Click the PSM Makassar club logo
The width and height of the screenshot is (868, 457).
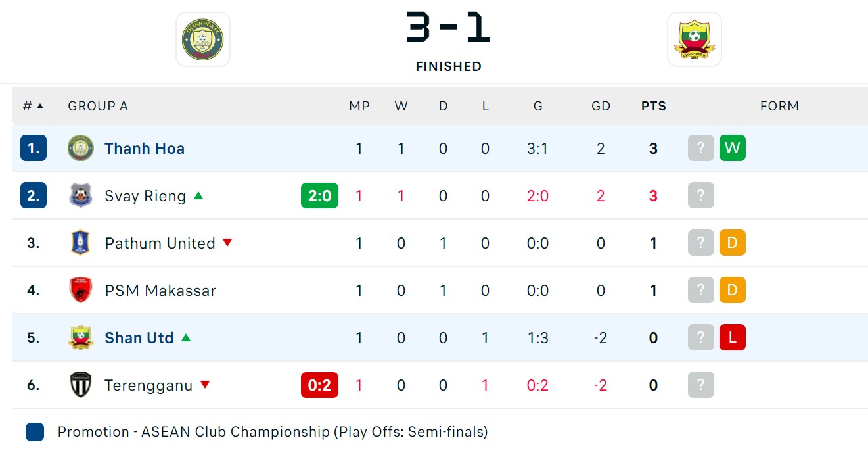(x=81, y=290)
